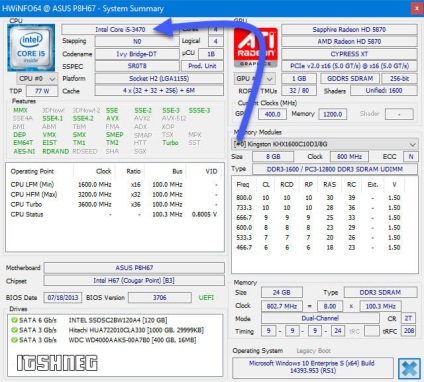This screenshot has height=382, width=424.
Task: Click the GPU memory clock 1200.0 value
Action: pos(333,114)
